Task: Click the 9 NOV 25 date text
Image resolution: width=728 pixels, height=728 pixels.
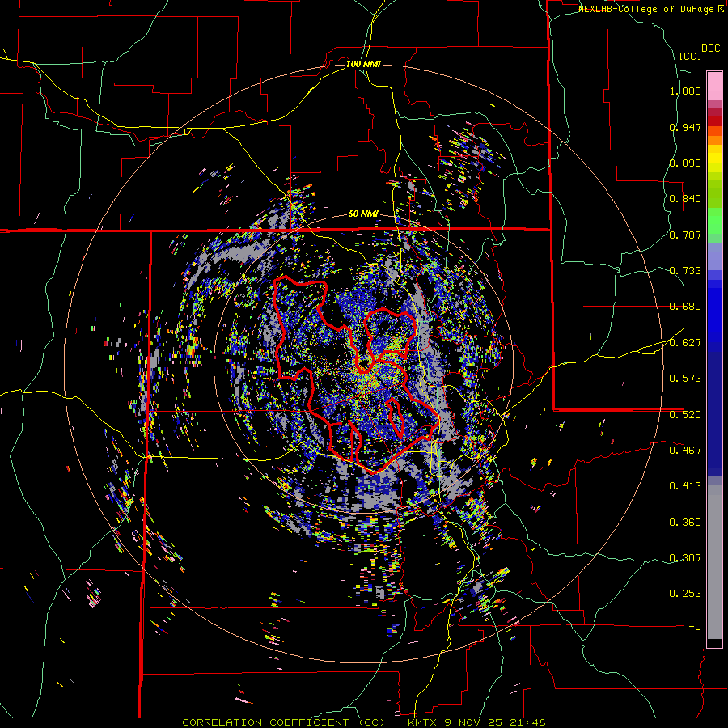Action: [x=472, y=722]
